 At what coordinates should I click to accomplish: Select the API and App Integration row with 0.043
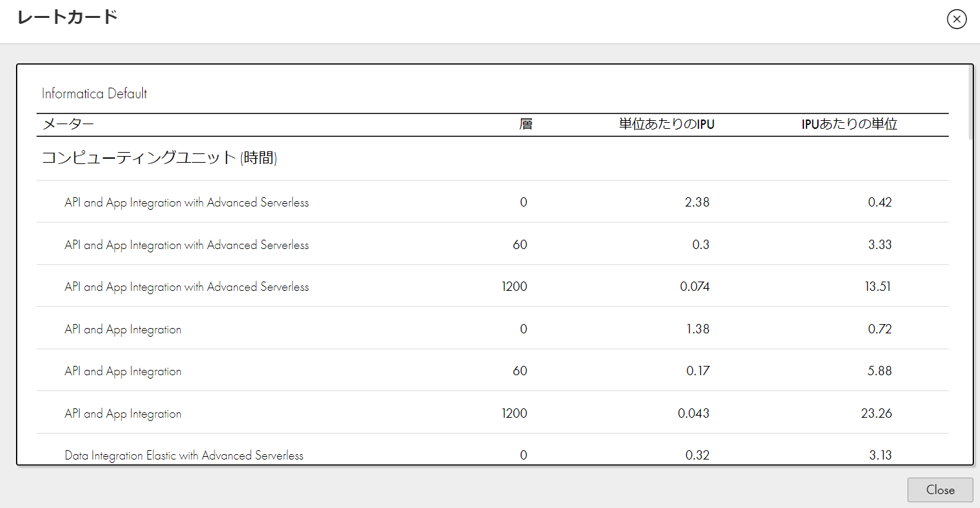tap(492, 413)
